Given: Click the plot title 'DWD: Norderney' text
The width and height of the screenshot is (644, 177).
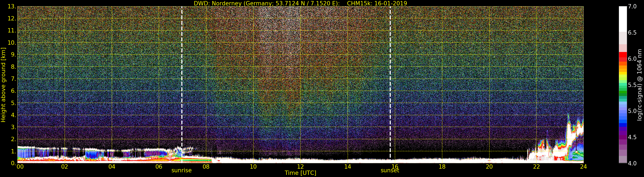Looking at the screenshot, I should (x=218, y=3).
